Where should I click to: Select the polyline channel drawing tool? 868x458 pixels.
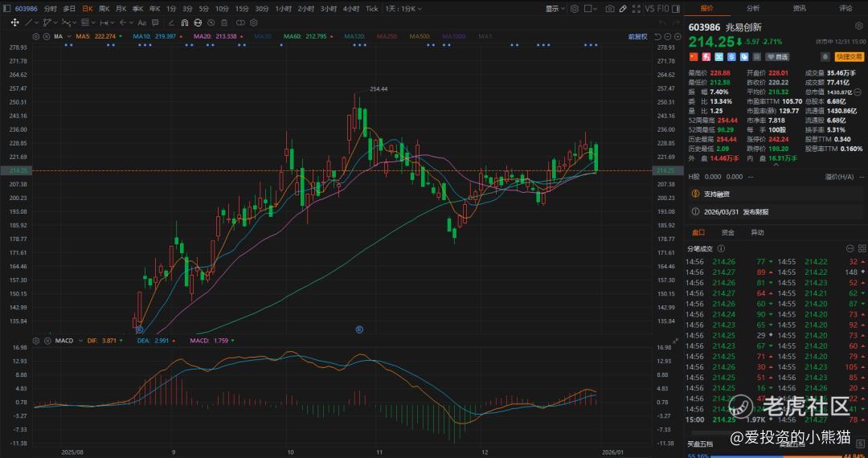click(x=47, y=22)
